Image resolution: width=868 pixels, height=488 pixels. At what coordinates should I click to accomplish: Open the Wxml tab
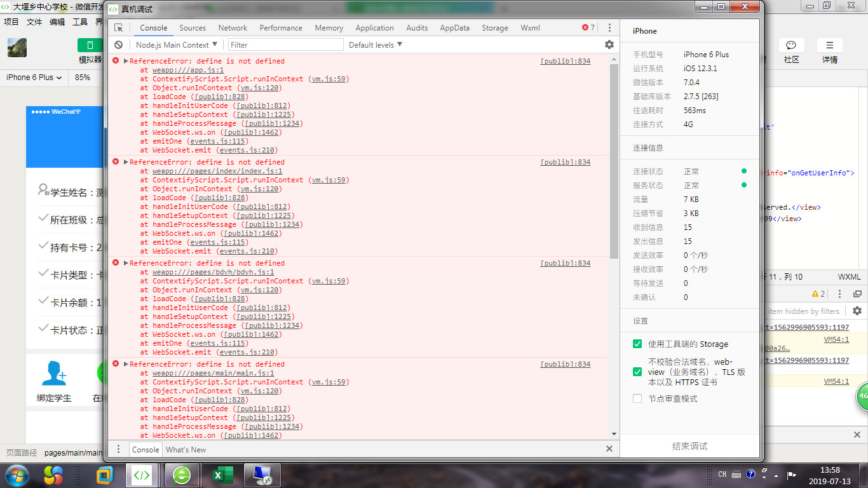(x=530, y=28)
